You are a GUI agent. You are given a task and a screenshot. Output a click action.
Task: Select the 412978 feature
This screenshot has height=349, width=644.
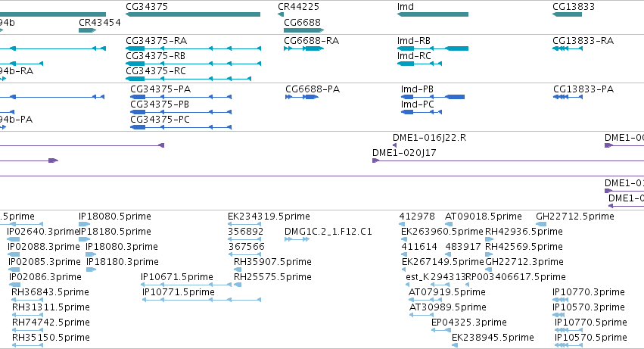tap(402, 224)
